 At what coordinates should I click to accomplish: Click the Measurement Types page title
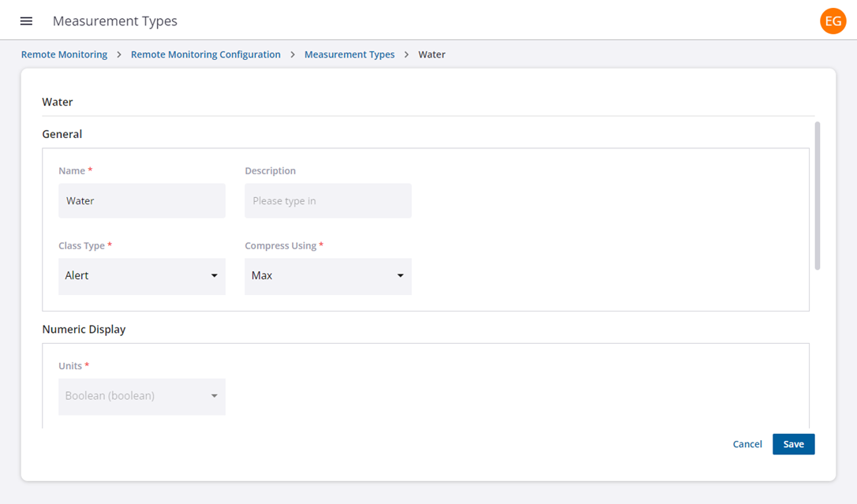pos(115,21)
